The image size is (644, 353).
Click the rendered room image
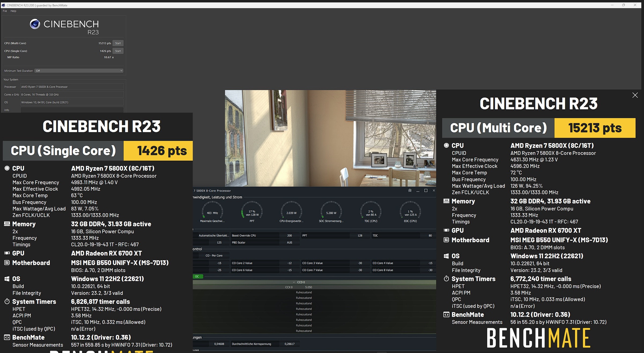(x=330, y=138)
